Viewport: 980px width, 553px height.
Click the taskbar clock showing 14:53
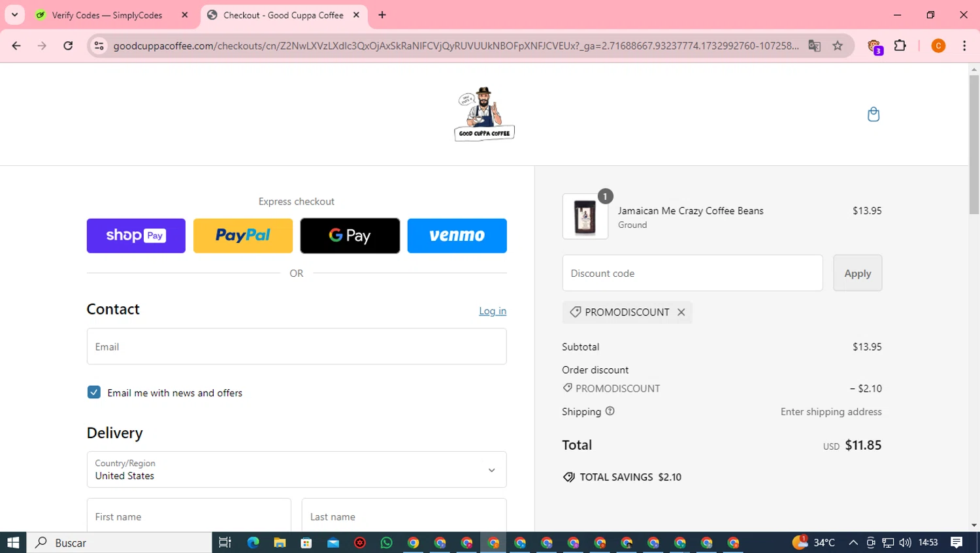pyautogui.click(x=928, y=543)
